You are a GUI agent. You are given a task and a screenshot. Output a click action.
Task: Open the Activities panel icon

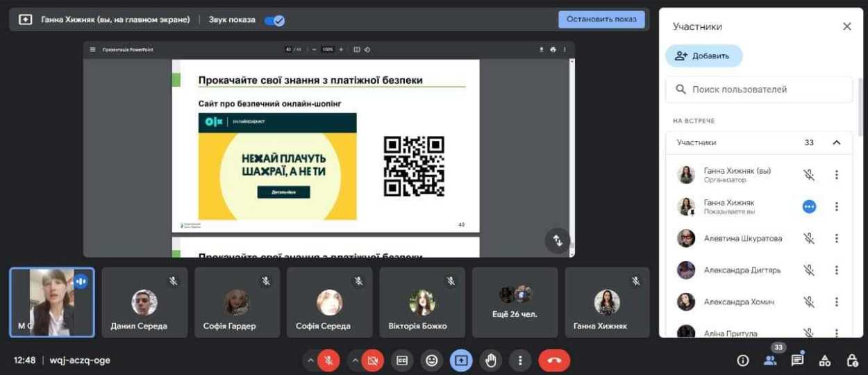(825, 360)
